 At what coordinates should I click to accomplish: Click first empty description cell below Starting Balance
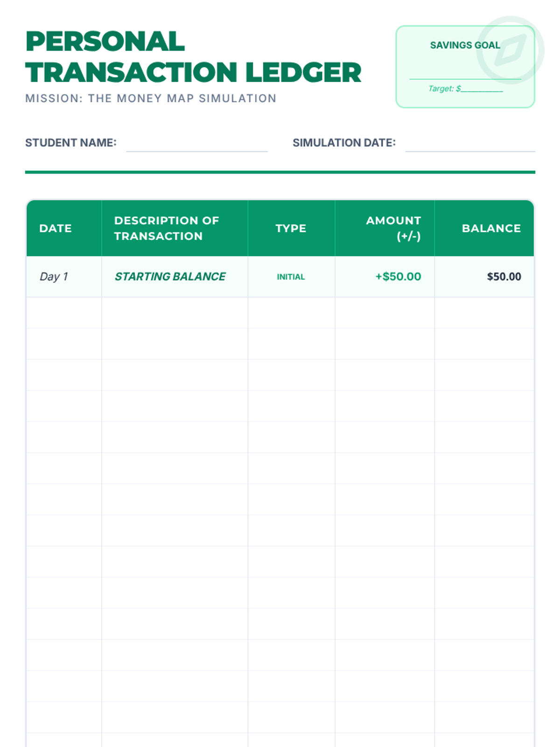tap(175, 313)
